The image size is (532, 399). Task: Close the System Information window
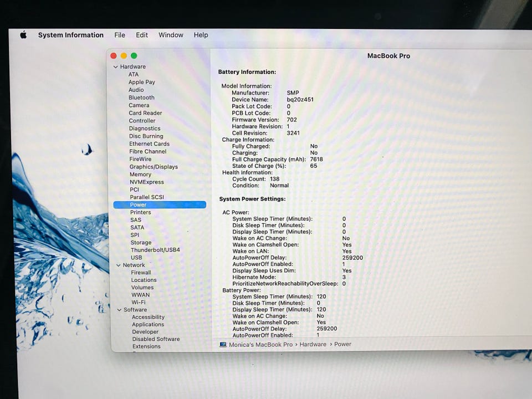(114, 55)
